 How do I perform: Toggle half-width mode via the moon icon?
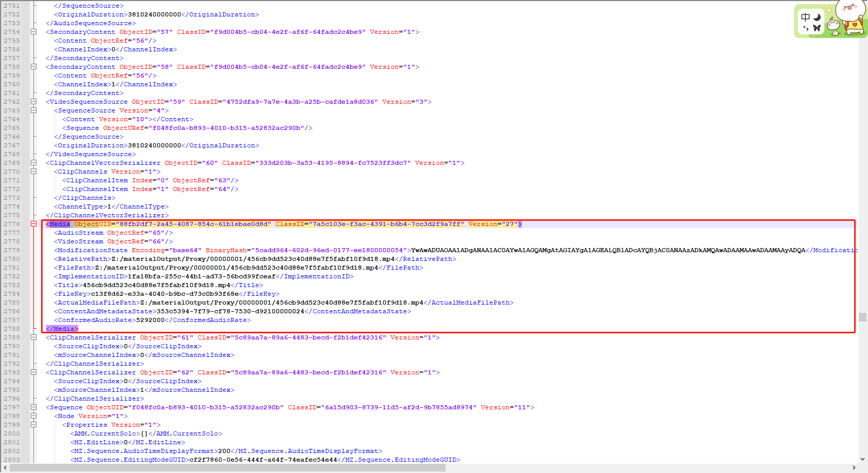(817, 17)
